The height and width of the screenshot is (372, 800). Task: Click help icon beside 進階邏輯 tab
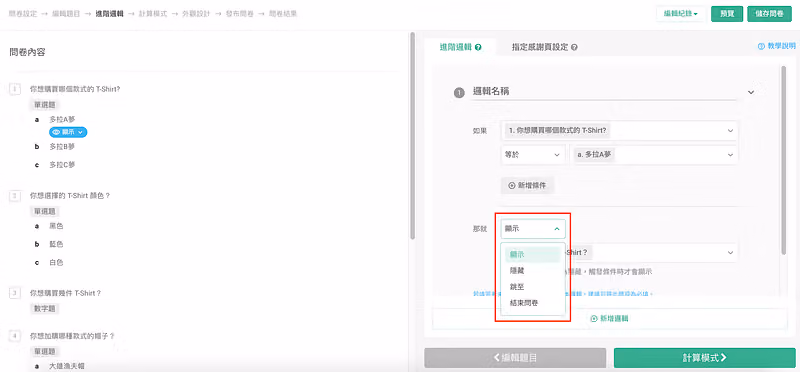(x=478, y=47)
